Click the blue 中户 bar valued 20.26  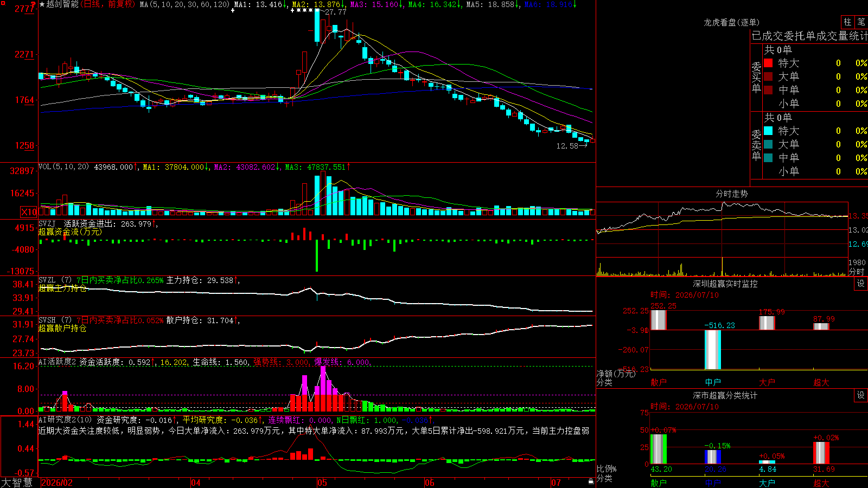[713, 457]
